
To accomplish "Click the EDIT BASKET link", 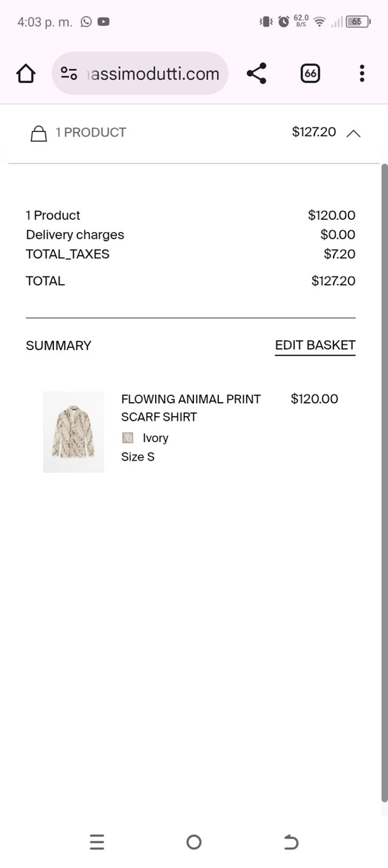I will tap(315, 345).
